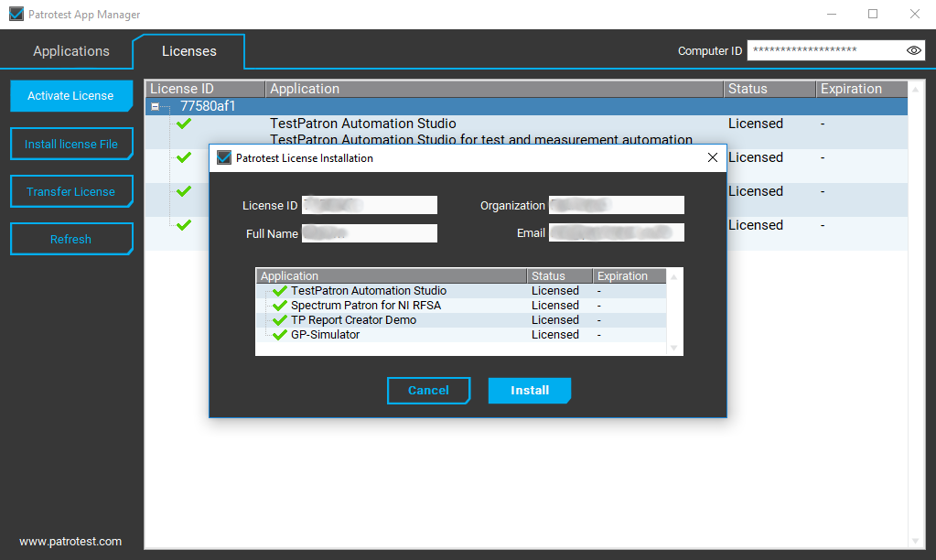936x560 pixels.
Task: Close the License Installation dialog with X
Action: pyautogui.click(x=713, y=157)
